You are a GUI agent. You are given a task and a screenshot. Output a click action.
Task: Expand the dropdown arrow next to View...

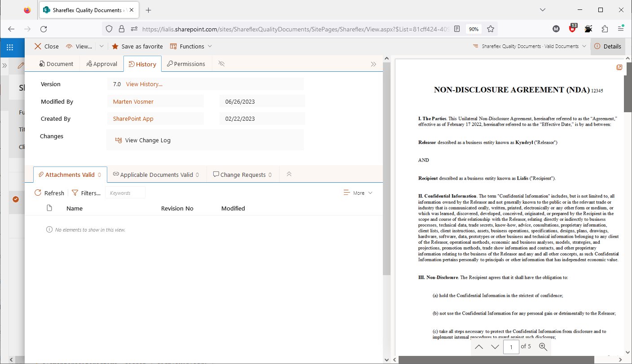click(101, 46)
